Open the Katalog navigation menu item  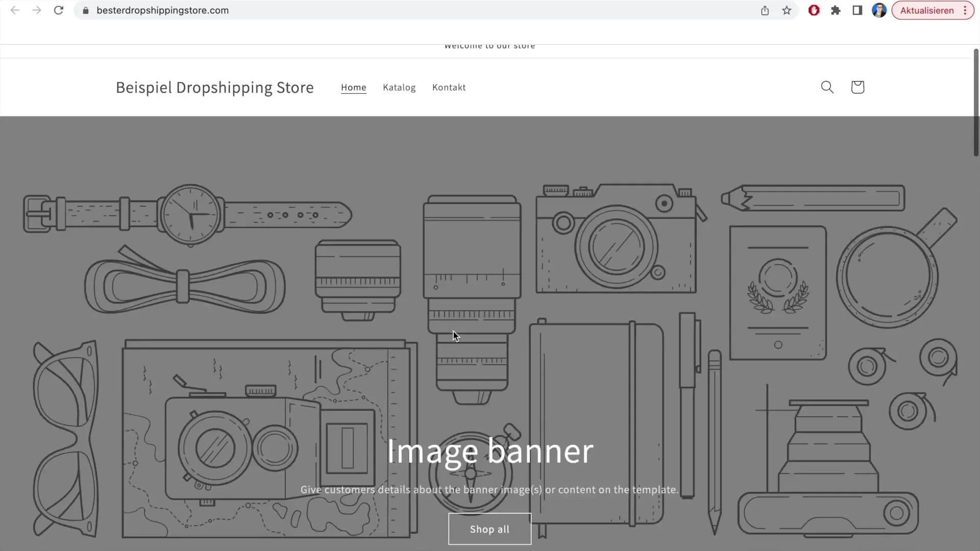pos(399,87)
